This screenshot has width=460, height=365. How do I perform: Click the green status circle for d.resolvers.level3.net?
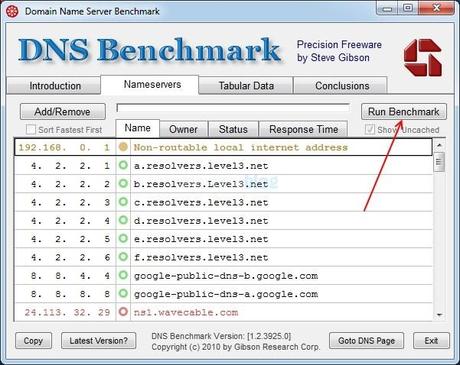[123, 220]
